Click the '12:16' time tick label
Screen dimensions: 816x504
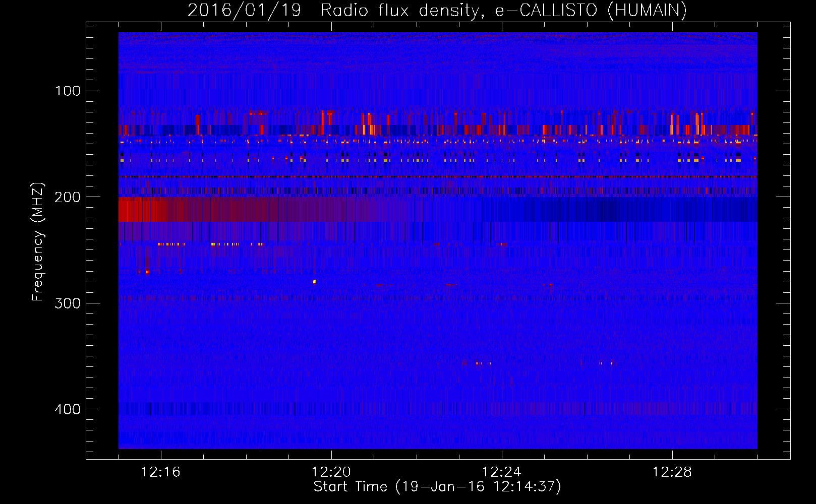click(161, 472)
